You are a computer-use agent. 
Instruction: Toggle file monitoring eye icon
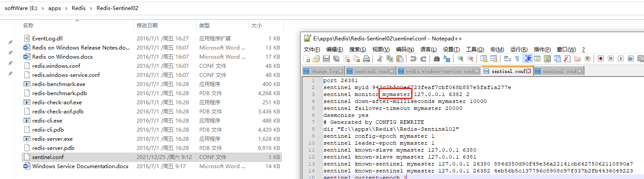(587, 59)
